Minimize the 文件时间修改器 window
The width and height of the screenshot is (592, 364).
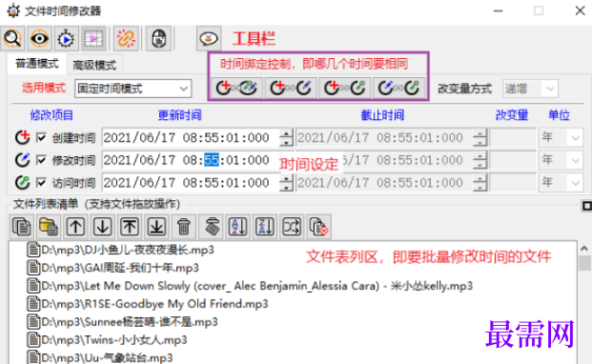[x=499, y=10]
